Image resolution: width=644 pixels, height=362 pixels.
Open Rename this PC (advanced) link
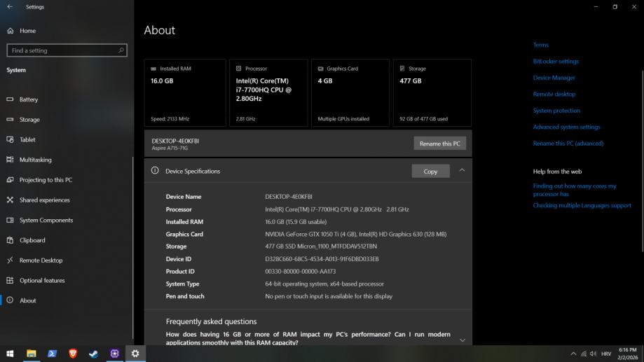568,144
